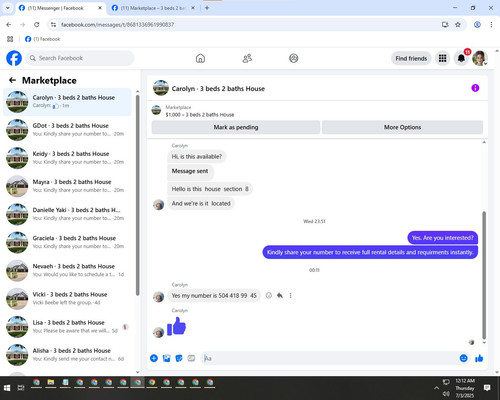Open the emoji picker in message box
Image resolution: width=500 pixels, height=400 pixels.
tap(463, 358)
